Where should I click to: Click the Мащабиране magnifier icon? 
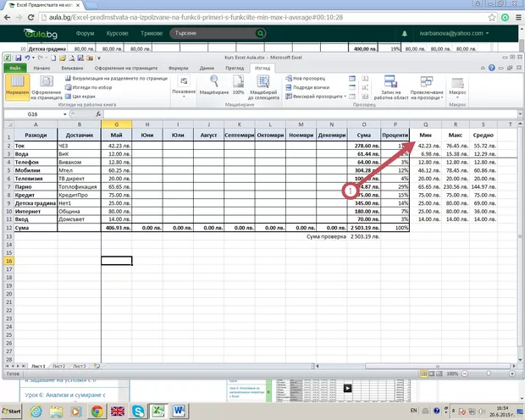[215, 85]
